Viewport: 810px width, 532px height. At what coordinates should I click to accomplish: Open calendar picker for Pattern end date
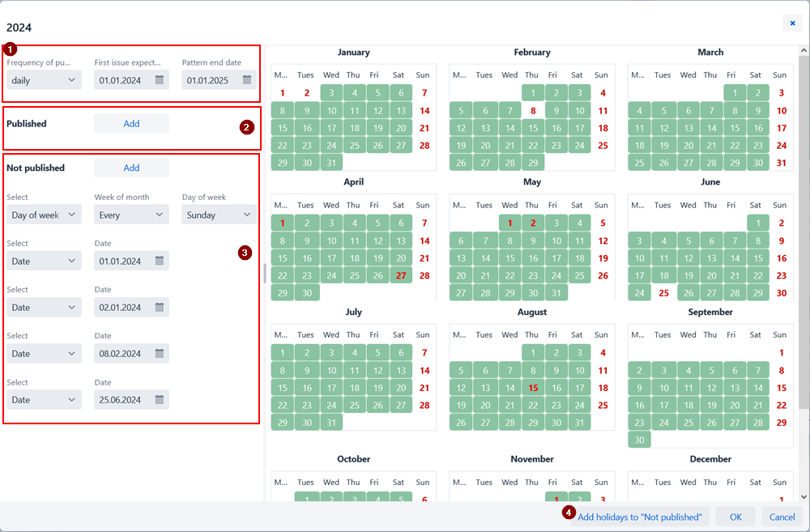[248, 81]
